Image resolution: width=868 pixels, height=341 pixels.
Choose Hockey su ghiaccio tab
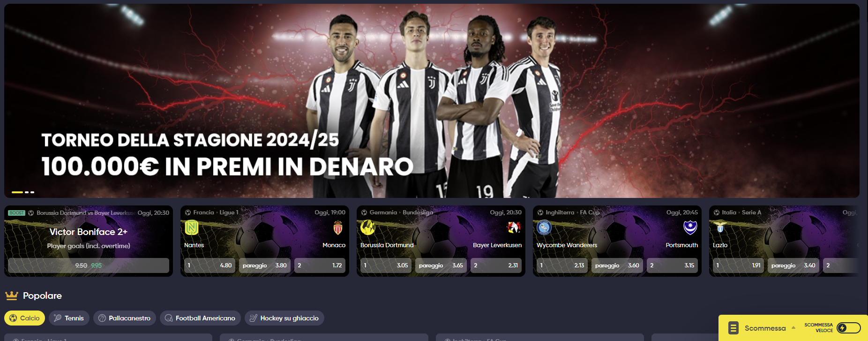pos(284,318)
